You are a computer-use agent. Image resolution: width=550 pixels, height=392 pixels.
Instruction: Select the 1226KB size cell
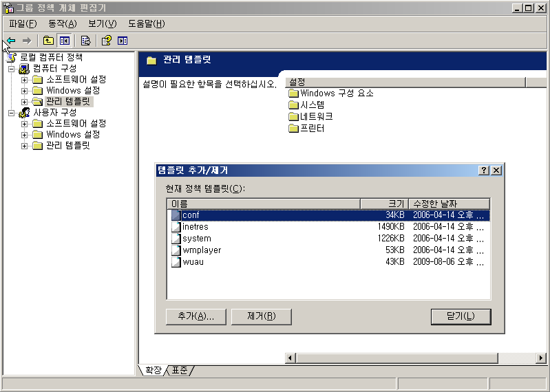391,239
